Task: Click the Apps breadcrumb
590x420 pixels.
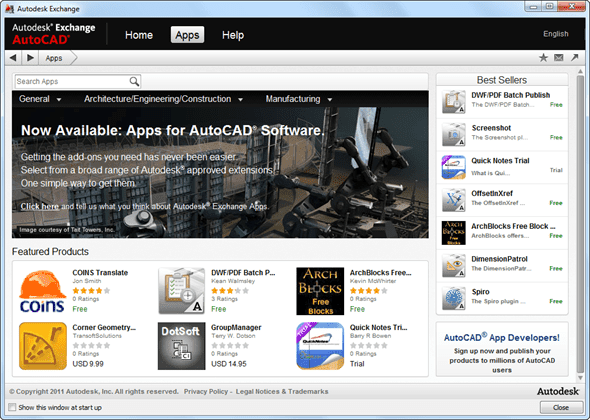Action: click(x=54, y=58)
